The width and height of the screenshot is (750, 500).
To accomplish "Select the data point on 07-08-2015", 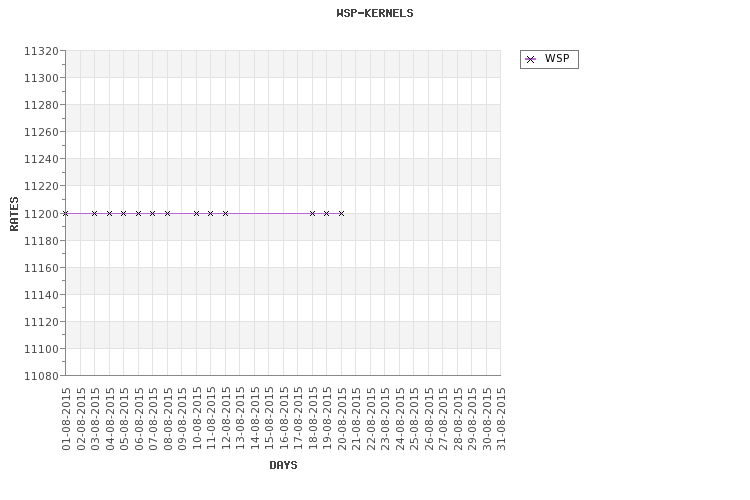I will point(153,213).
